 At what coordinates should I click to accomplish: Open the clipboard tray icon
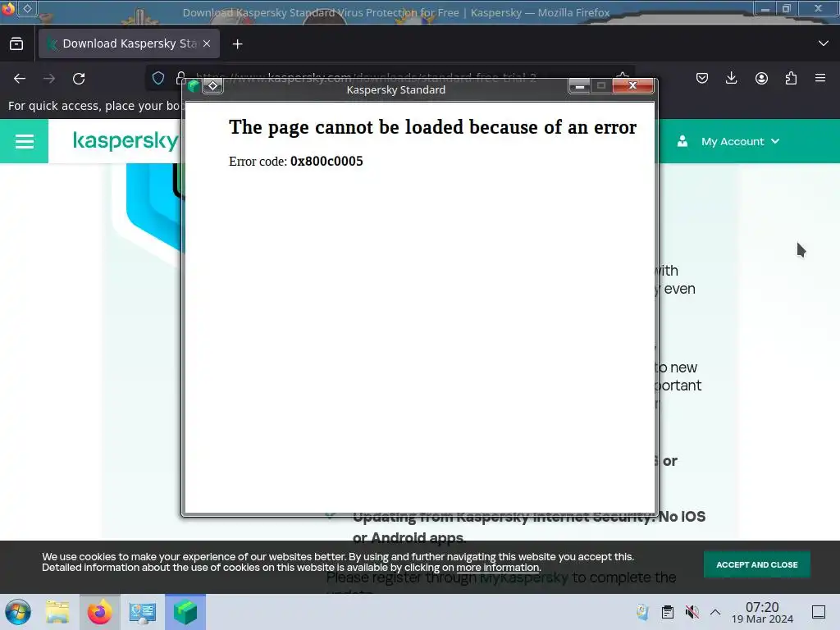pos(668,612)
